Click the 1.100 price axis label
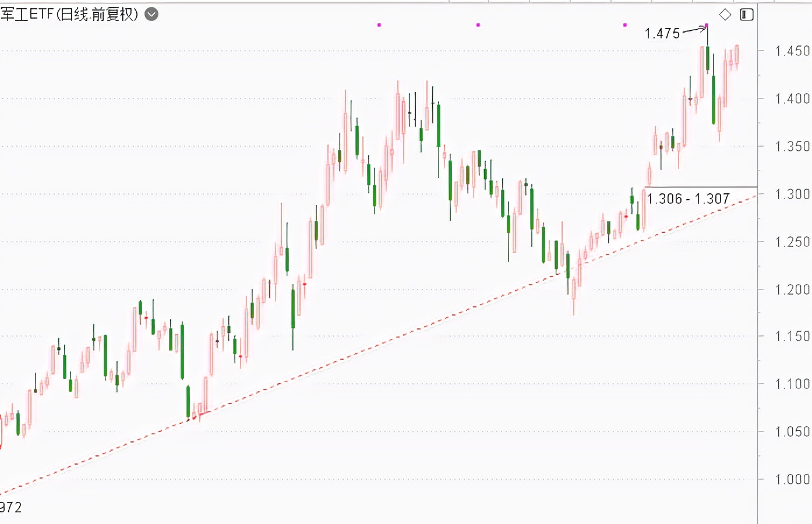The image size is (812, 524). tap(792, 384)
